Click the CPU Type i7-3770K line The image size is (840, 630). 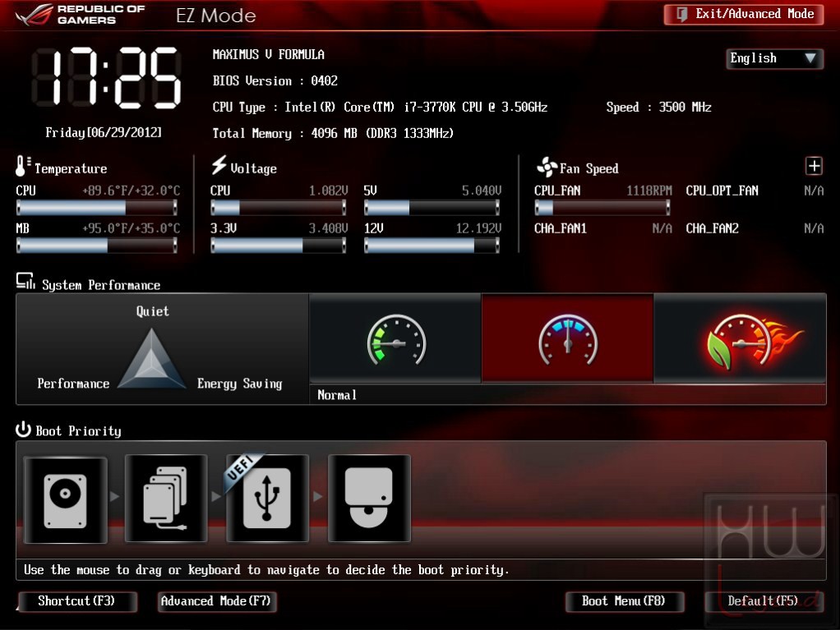[x=380, y=107]
